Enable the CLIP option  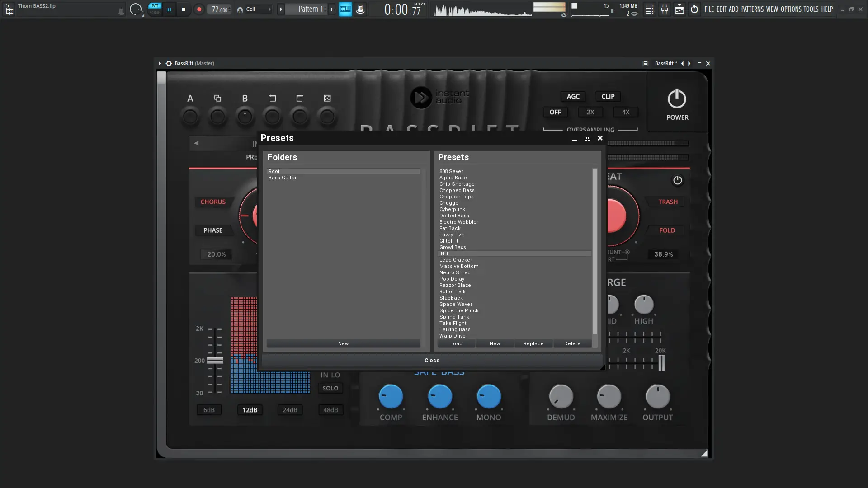[608, 96]
